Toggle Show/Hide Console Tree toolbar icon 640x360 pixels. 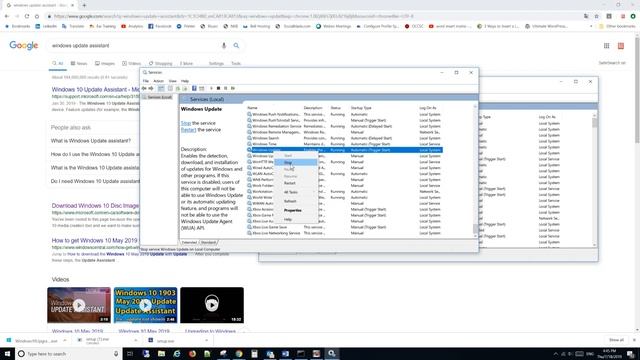(161, 88)
